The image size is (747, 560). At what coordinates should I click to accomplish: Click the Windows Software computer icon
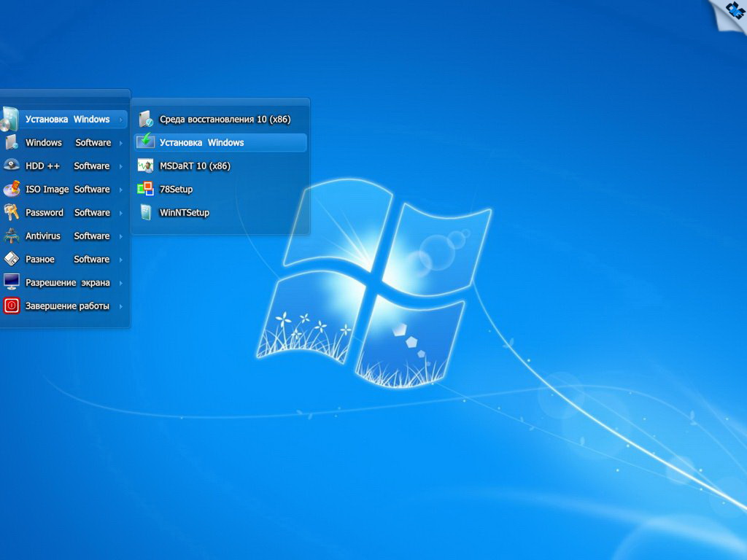point(12,142)
